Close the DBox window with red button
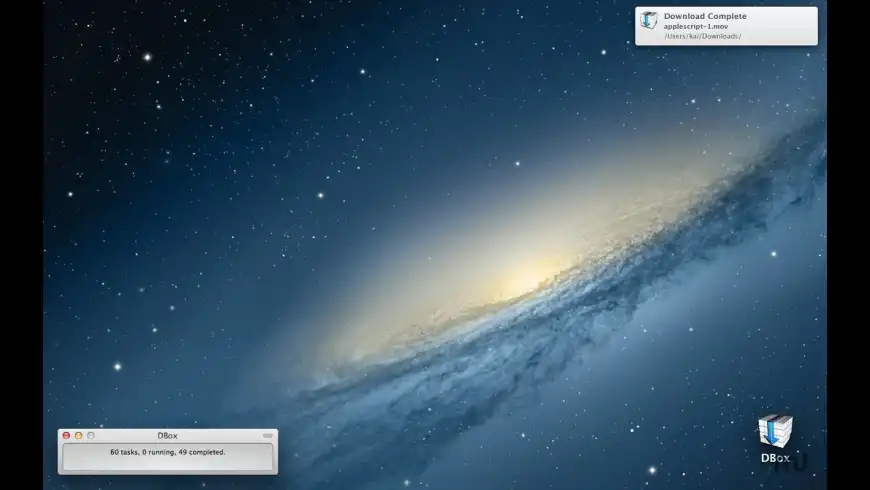This screenshot has width=870, height=490. pyautogui.click(x=67, y=436)
